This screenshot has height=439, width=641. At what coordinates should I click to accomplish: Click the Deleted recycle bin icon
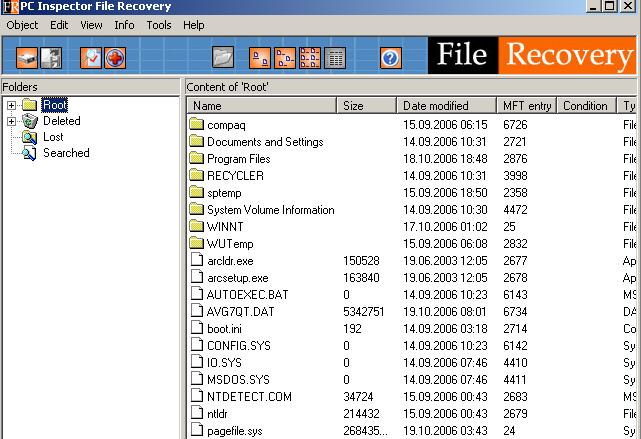[30, 121]
